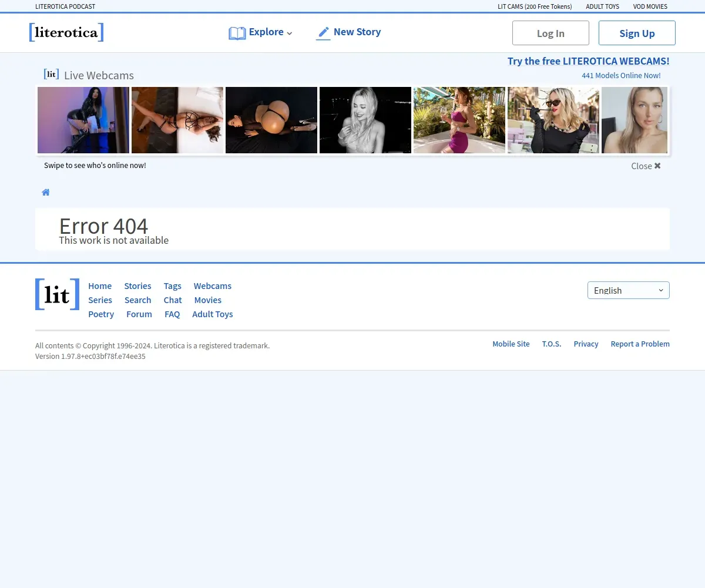The height and width of the screenshot is (588, 705).
Task: Open the T.O.S. link
Action: click(552, 344)
